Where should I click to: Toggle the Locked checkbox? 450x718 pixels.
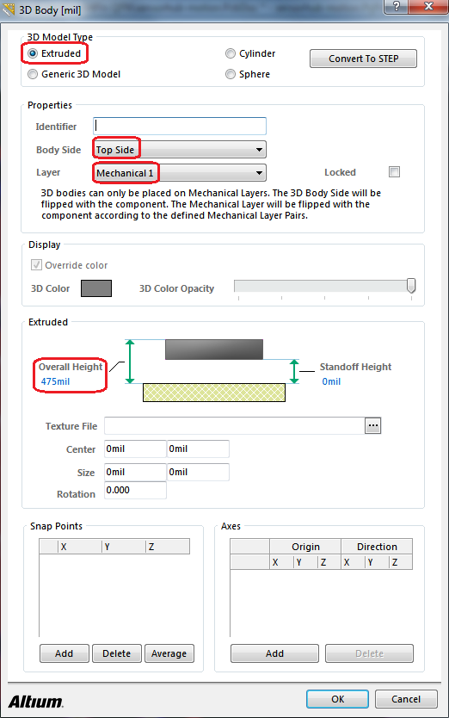(x=394, y=172)
